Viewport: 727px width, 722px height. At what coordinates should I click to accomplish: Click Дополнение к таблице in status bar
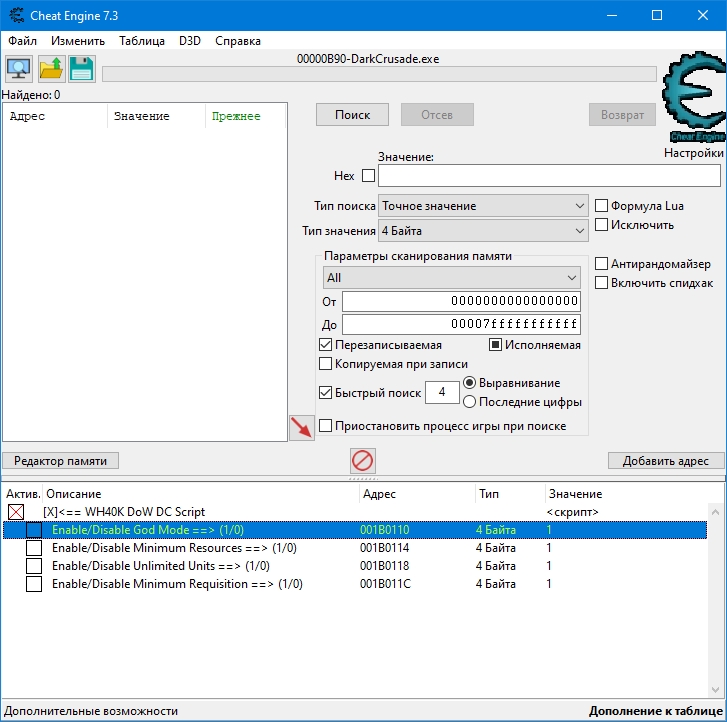pos(656,711)
